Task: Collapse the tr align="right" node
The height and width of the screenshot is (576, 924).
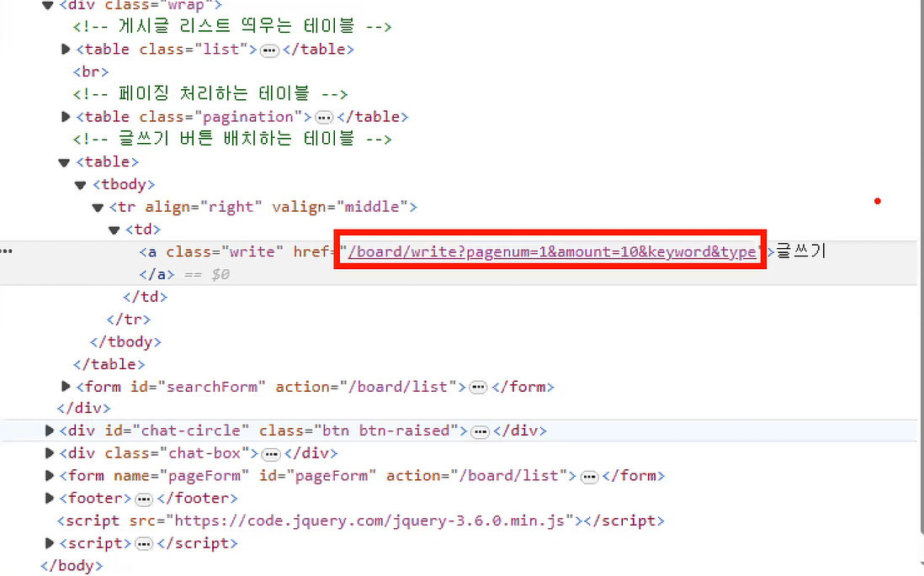Action: click(98, 208)
